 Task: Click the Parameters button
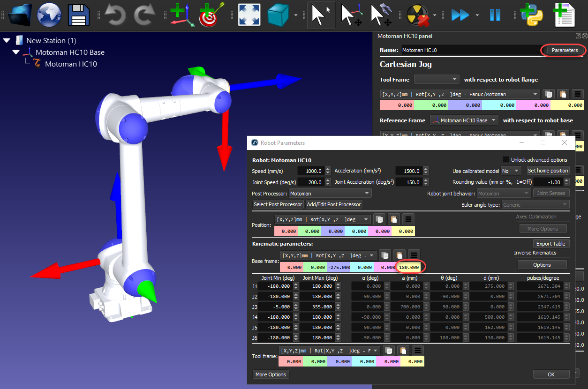click(564, 50)
